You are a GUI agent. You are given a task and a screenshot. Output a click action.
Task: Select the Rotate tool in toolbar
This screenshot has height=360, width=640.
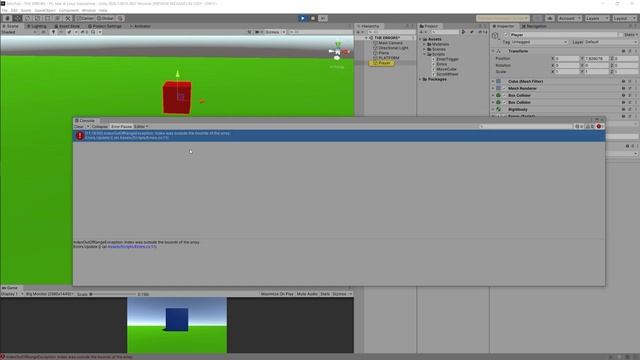coord(27,18)
